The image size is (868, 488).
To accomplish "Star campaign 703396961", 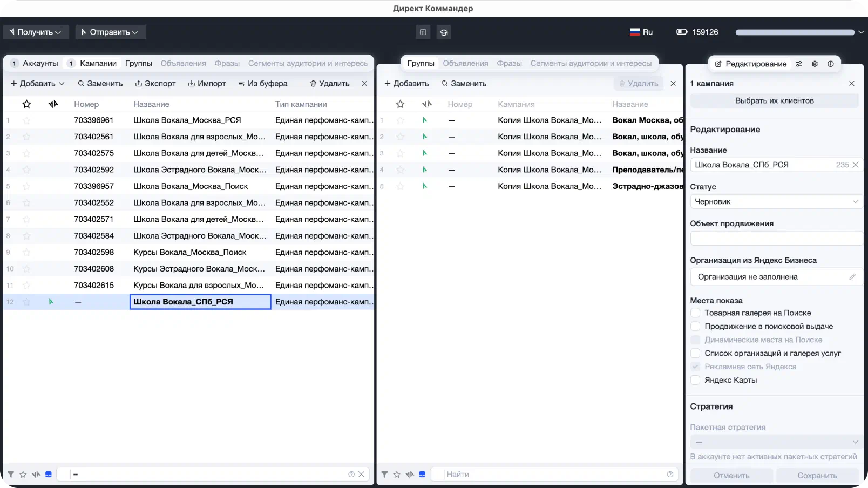I will coord(26,120).
